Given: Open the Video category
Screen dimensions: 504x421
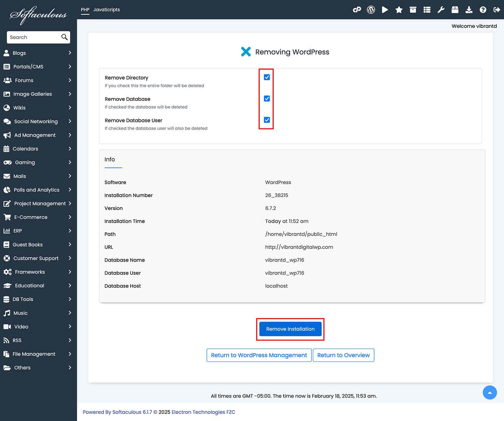Looking at the screenshot, I should (38, 327).
